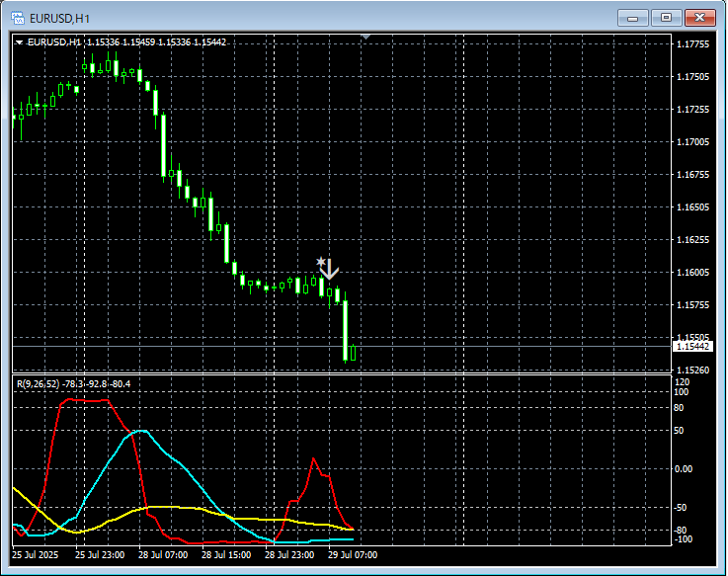Click price scale value 1.16005
Viewport: 728px width, 576px height.
[x=693, y=273]
